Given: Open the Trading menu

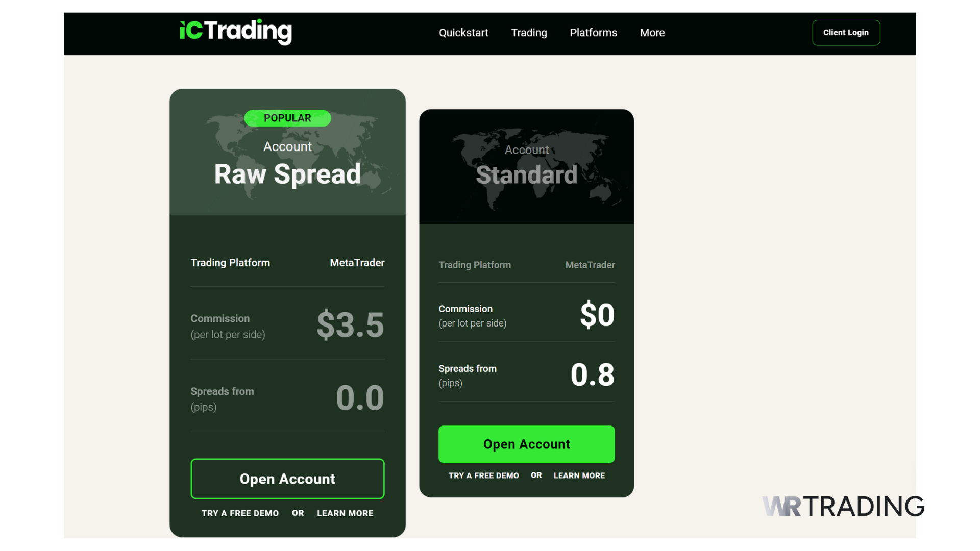Looking at the screenshot, I should coord(529,33).
